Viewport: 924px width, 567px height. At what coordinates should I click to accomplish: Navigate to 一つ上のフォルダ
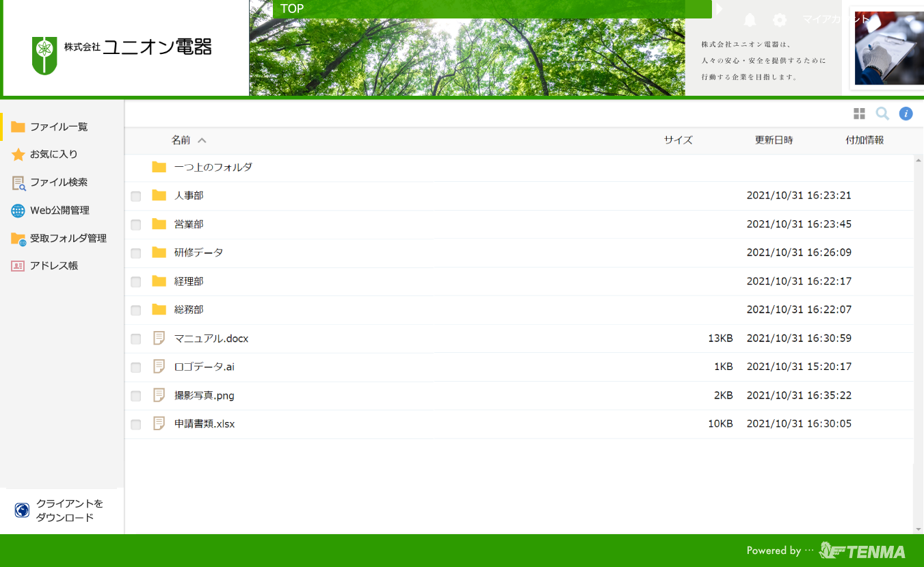pos(213,167)
